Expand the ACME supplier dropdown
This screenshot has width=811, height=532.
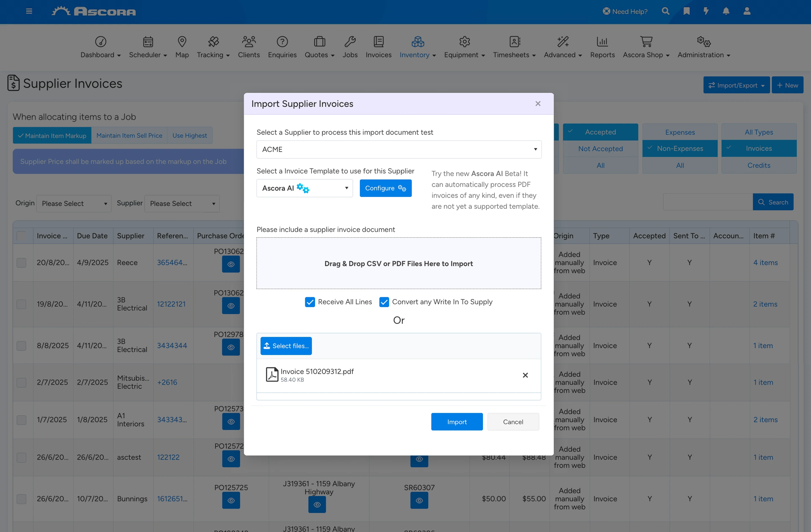pyautogui.click(x=399, y=149)
